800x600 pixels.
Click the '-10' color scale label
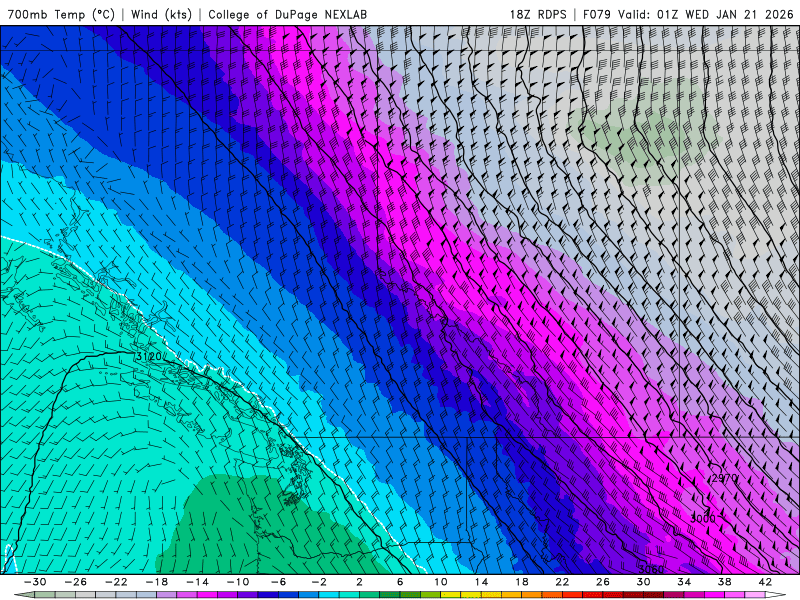(x=238, y=582)
